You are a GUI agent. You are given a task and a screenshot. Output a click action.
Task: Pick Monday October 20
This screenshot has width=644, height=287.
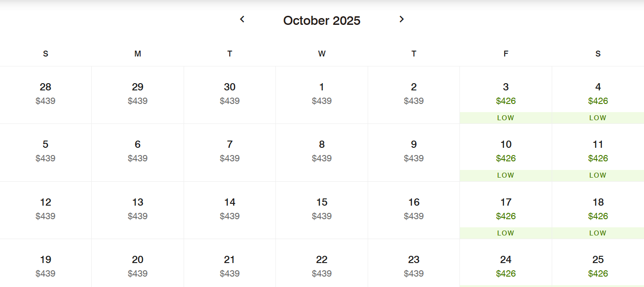click(x=137, y=263)
